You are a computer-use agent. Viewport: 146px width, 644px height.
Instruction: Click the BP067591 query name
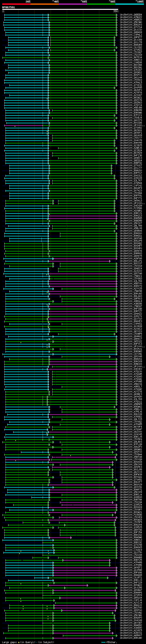point(8,8)
